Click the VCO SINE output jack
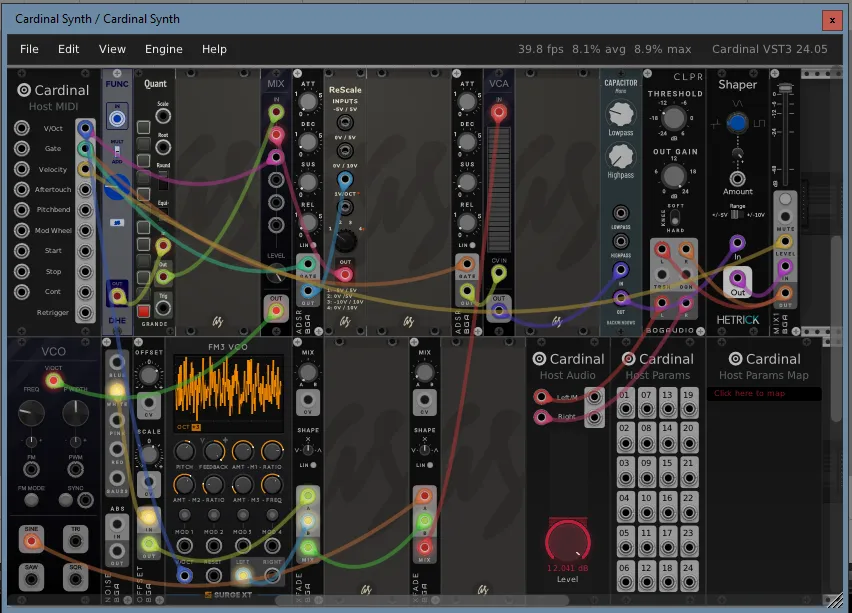This screenshot has height=613, width=852. [31, 541]
